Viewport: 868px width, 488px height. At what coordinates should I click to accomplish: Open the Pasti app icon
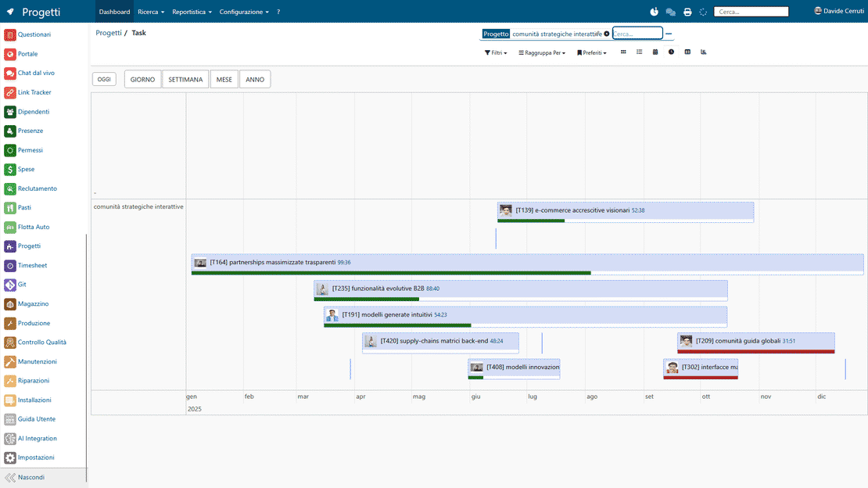(x=10, y=208)
